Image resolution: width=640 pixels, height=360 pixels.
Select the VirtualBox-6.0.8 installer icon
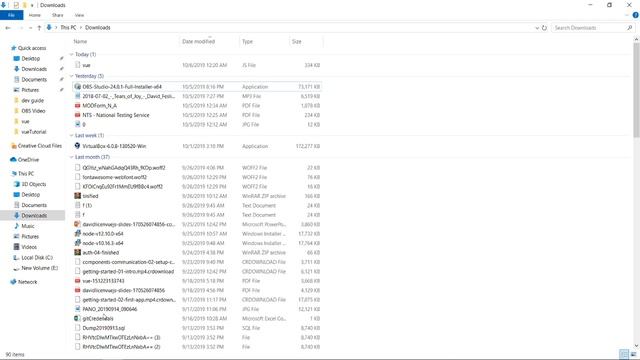coord(78,146)
